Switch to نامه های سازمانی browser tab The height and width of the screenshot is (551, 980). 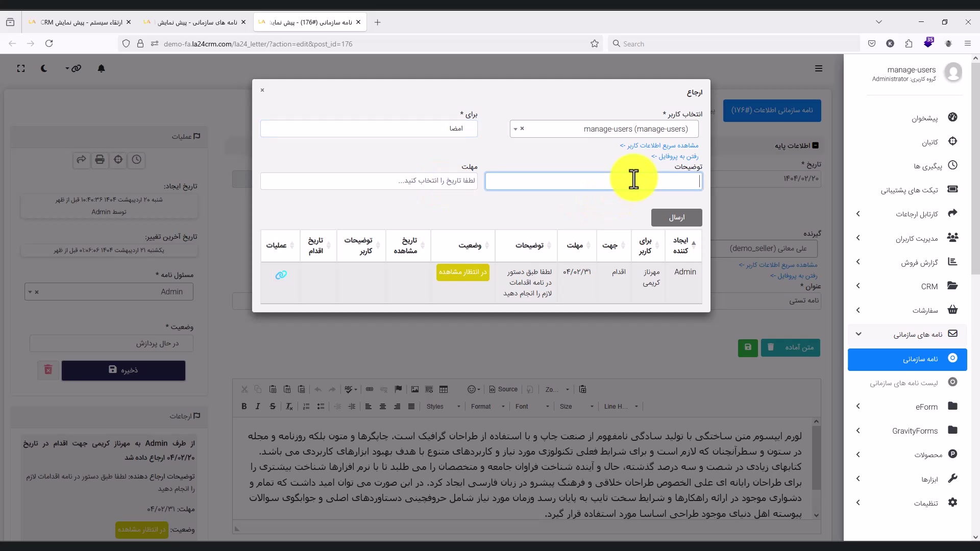coord(197,22)
